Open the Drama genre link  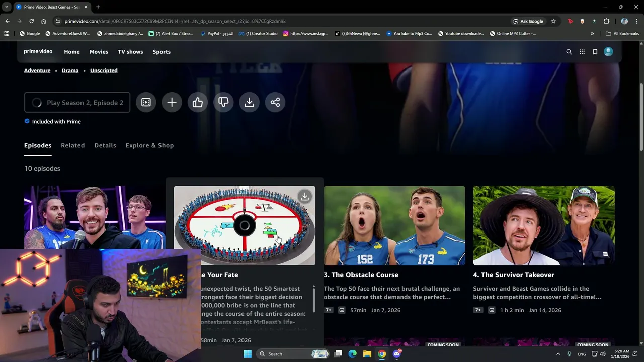click(x=70, y=70)
